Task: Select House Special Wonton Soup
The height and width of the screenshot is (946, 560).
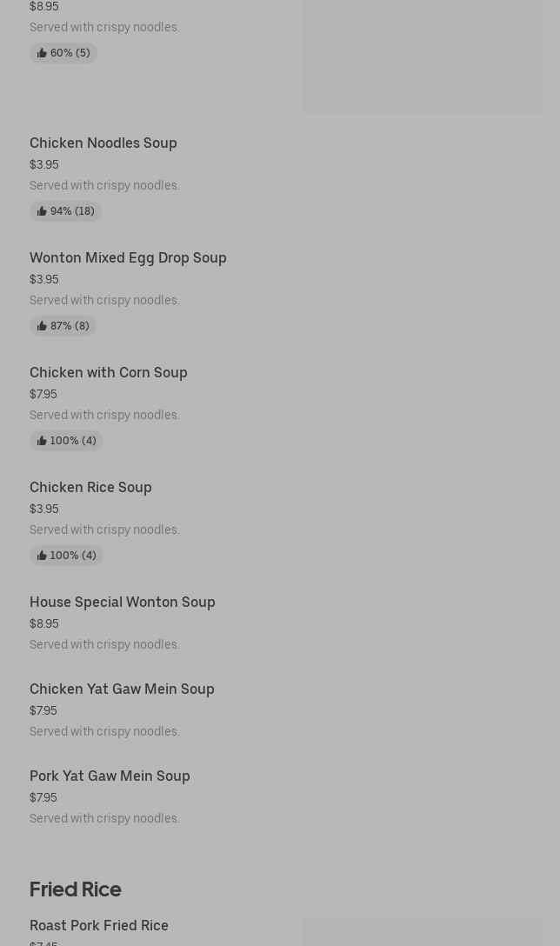Action: tap(122, 602)
